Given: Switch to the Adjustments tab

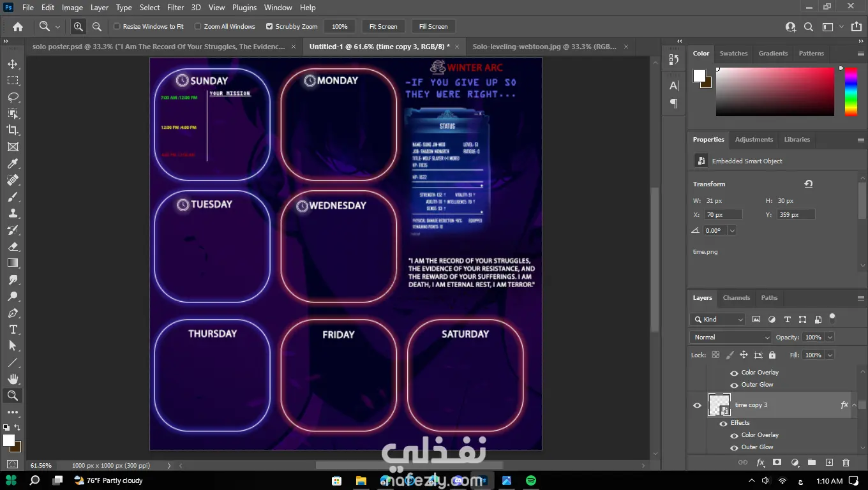Looking at the screenshot, I should tap(754, 139).
